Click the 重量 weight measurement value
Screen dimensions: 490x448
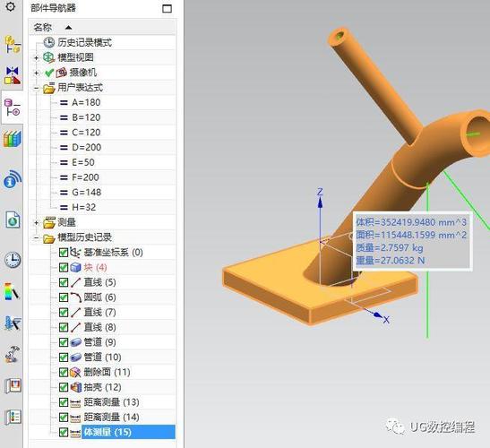(391, 261)
